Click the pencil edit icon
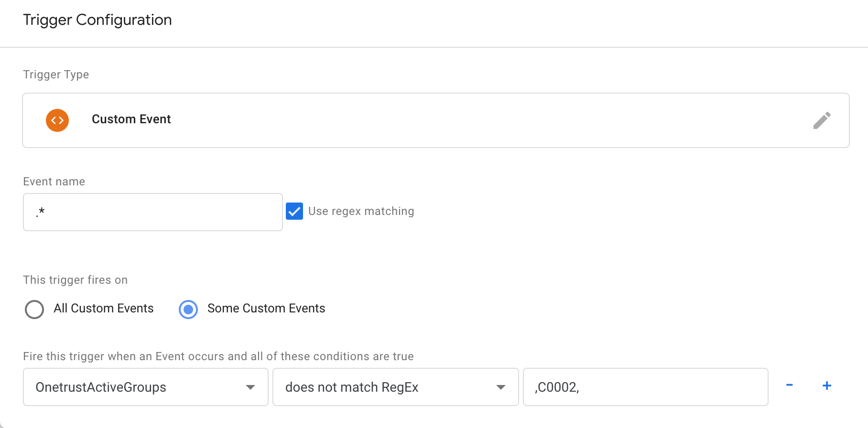 click(x=822, y=120)
